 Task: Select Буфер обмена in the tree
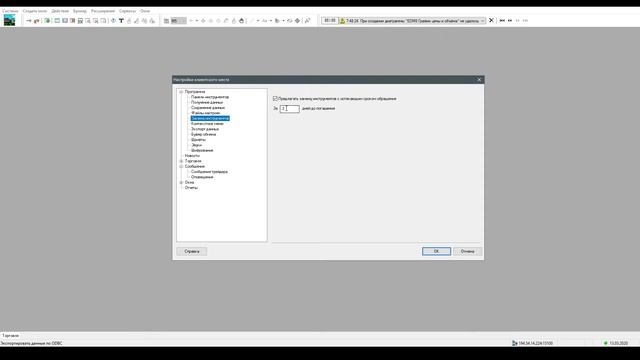204,134
